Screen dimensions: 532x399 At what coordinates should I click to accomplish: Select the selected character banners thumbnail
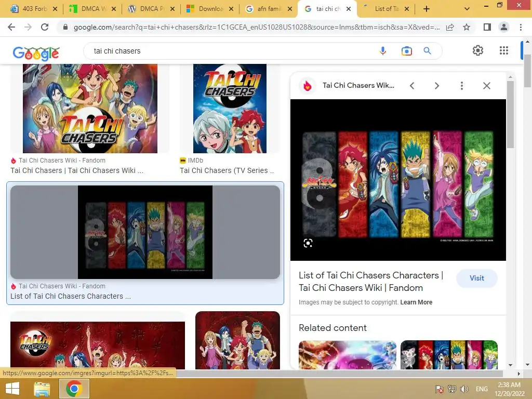(145, 232)
